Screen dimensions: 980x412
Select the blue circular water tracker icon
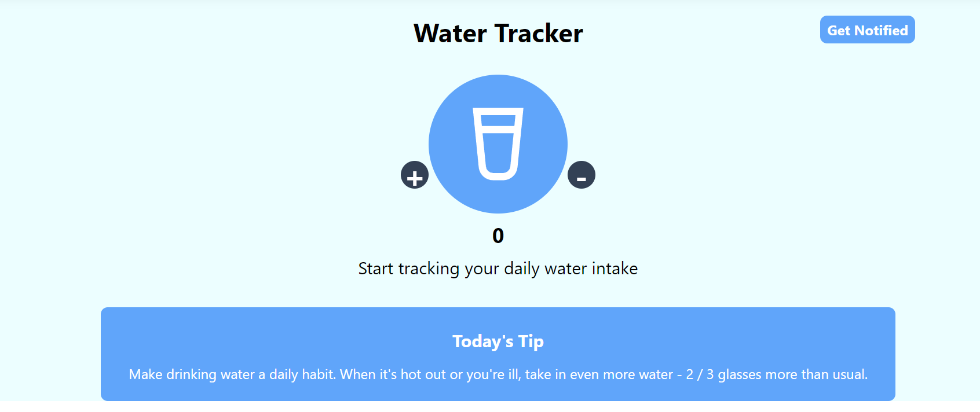[x=498, y=143]
